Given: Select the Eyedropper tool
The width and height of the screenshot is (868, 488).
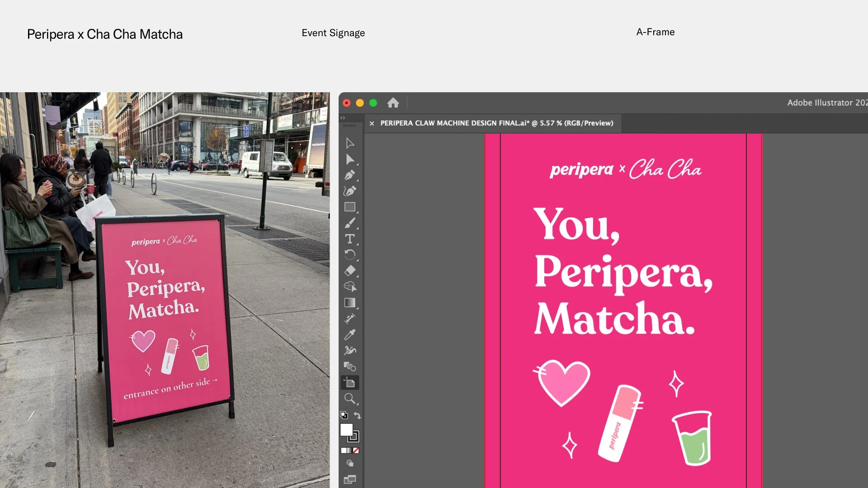Looking at the screenshot, I should coord(350,335).
